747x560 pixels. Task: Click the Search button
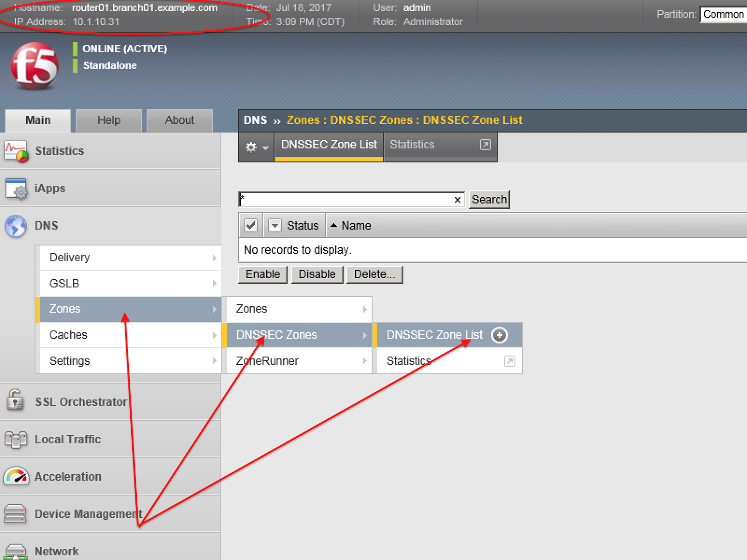[489, 200]
